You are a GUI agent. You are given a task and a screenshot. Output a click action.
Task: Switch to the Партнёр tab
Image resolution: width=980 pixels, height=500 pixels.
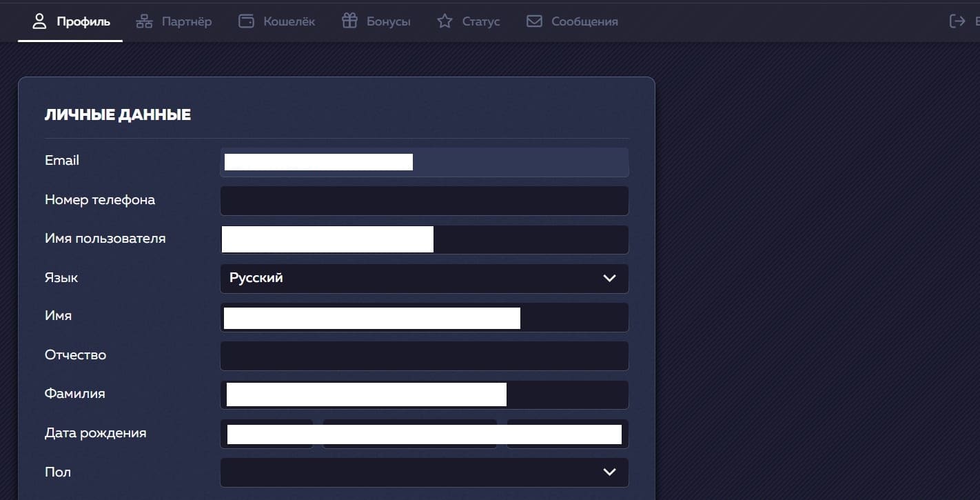coord(187,21)
